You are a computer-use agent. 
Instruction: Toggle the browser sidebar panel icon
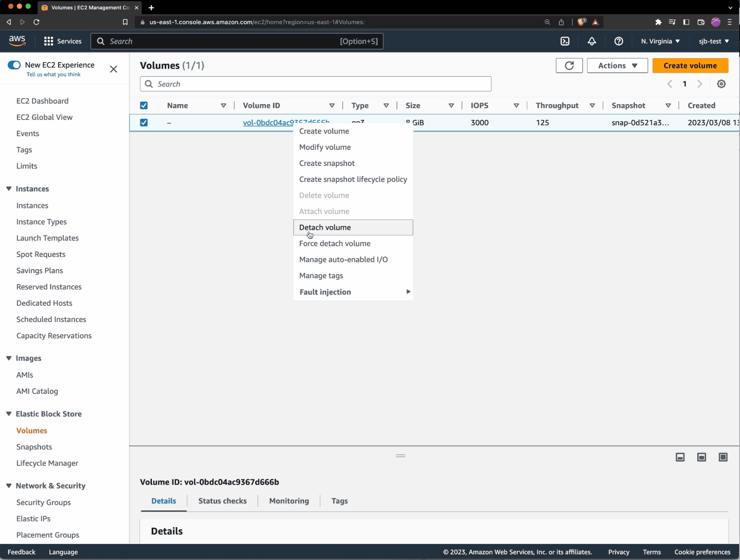[686, 22]
